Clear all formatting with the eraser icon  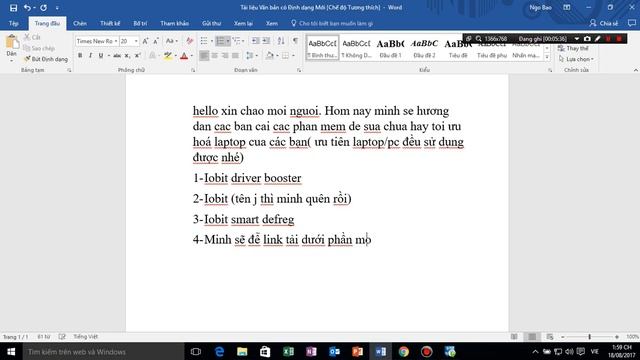pos(189,41)
